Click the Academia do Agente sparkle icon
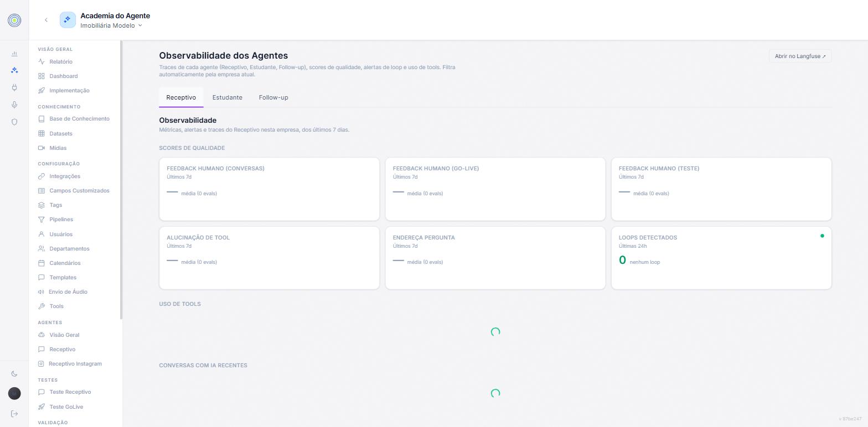The width and height of the screenshot is (868, 427). tap(68, 20)
